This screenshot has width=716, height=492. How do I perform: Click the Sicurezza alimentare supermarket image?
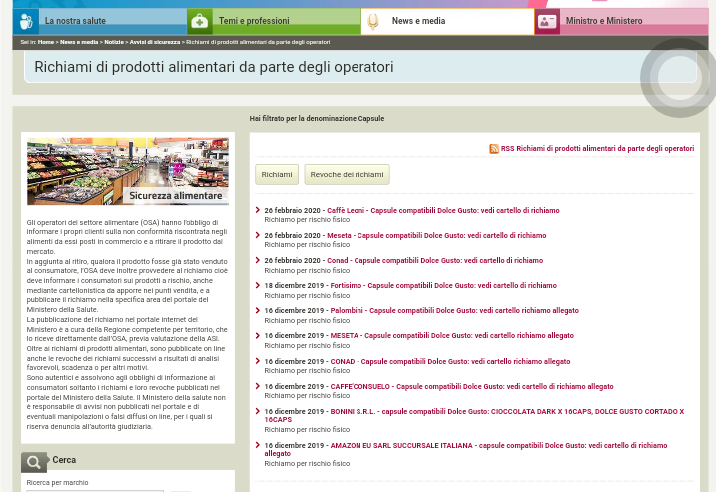click(x=128, y=171)
